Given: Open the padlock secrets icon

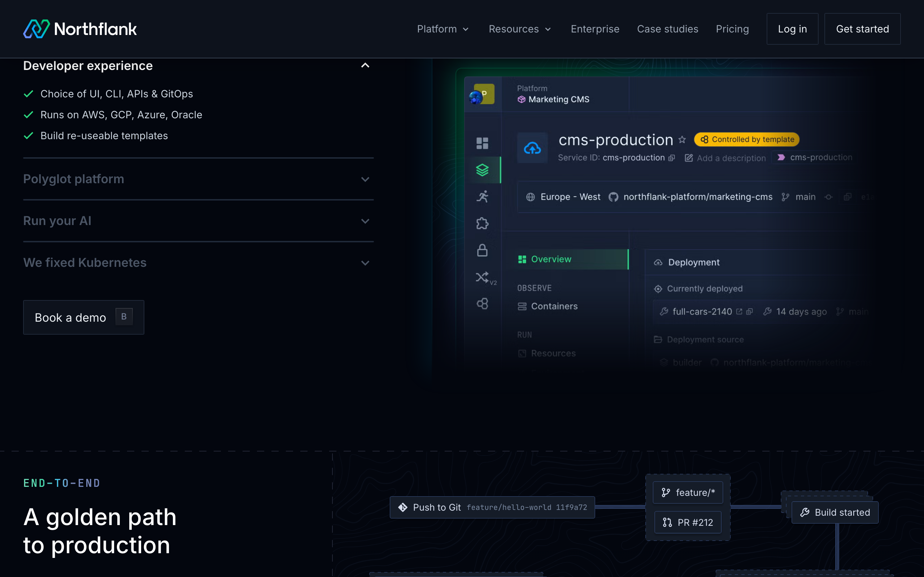Looking at the screenshot, I should point(482,250).
